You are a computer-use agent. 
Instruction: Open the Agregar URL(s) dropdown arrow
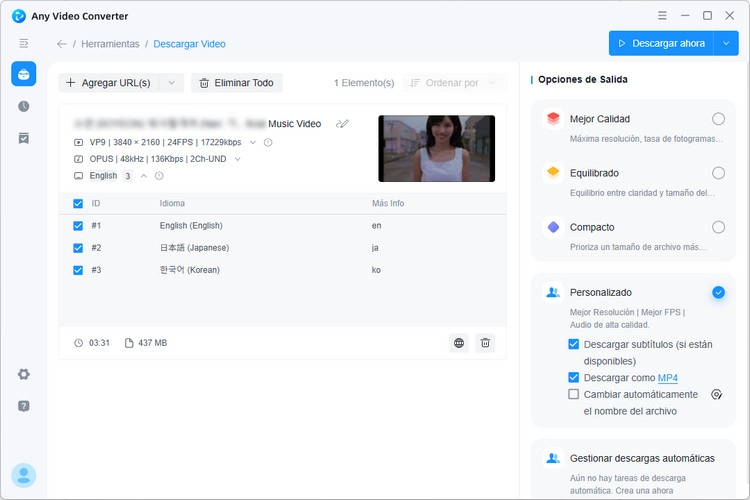[171, 83]
